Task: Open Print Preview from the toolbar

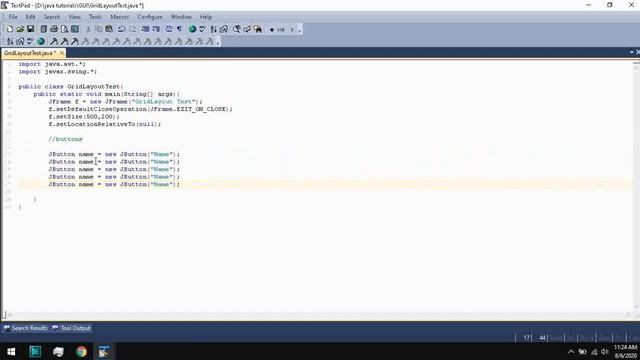Action: (64, 29)
